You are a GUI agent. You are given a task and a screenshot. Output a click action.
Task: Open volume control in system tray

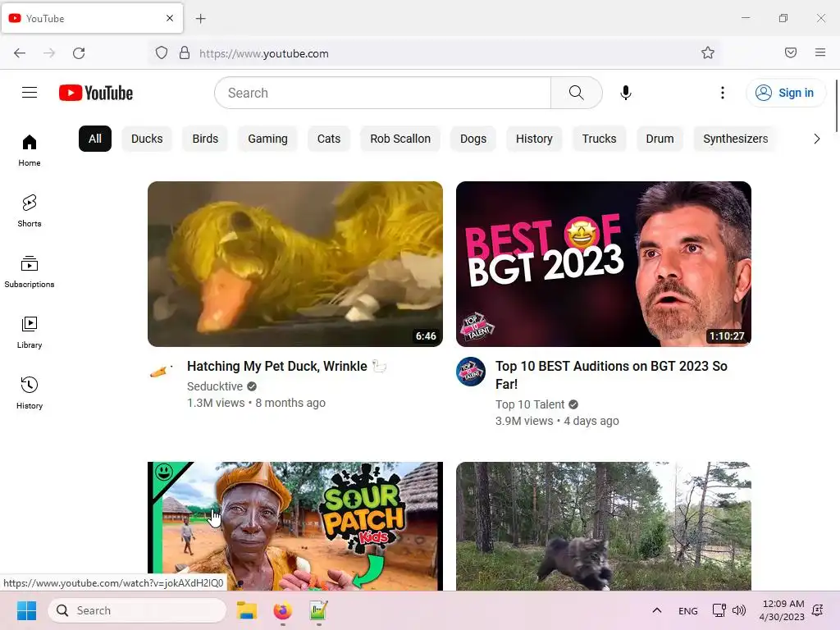(739, 610)
